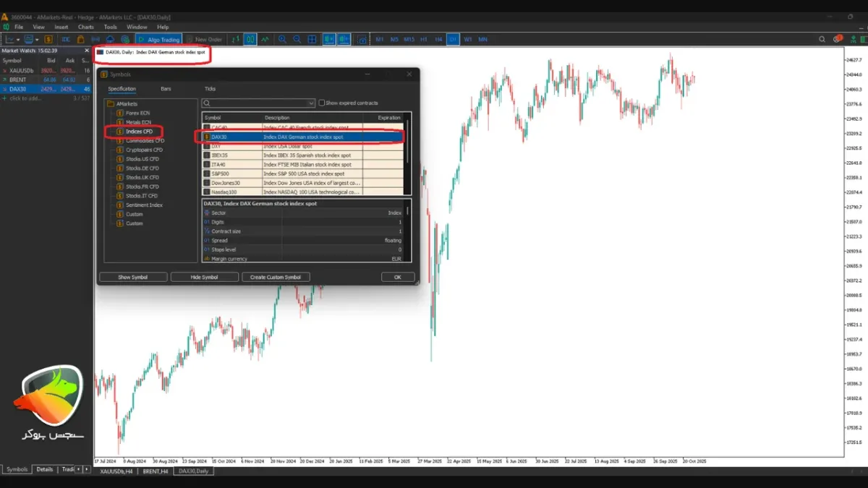
Task: Switch chart to line chart style
Action: [x=265, y=39]
